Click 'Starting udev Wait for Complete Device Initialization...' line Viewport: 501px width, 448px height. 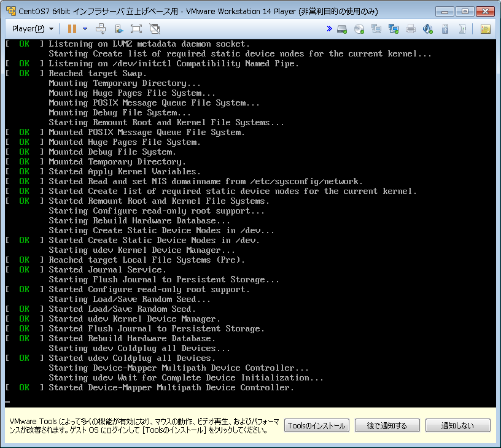(x=186, y=378)
